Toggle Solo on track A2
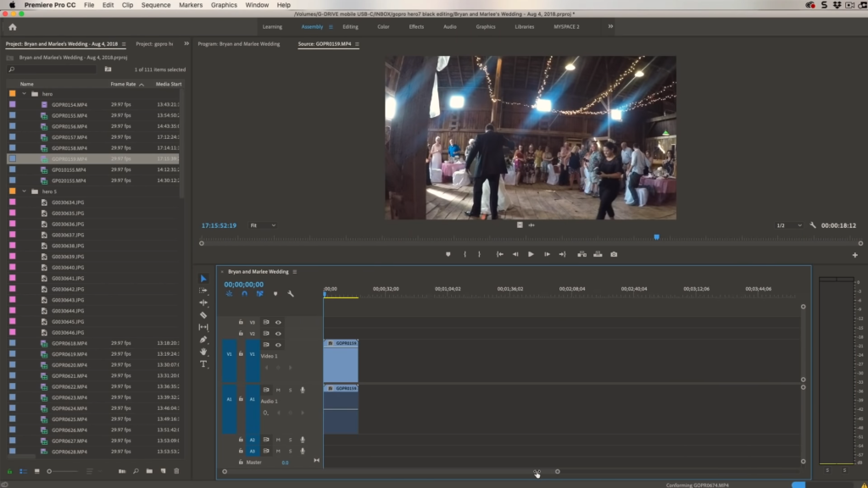 click(x=290, y=440)
